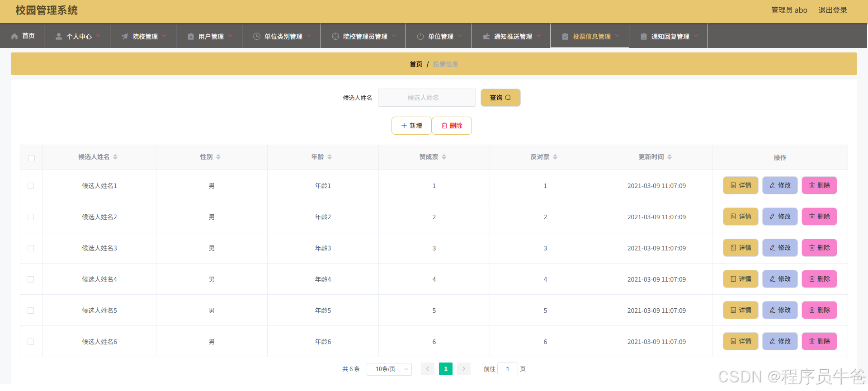Click the 退出登录 link
Viewport: 868px width, 391px height.
(x=833, y=10)
